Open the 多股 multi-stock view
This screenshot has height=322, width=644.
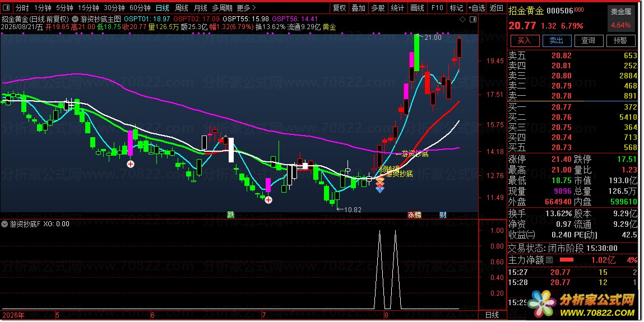pyautogui.click(x=378, y=8)
